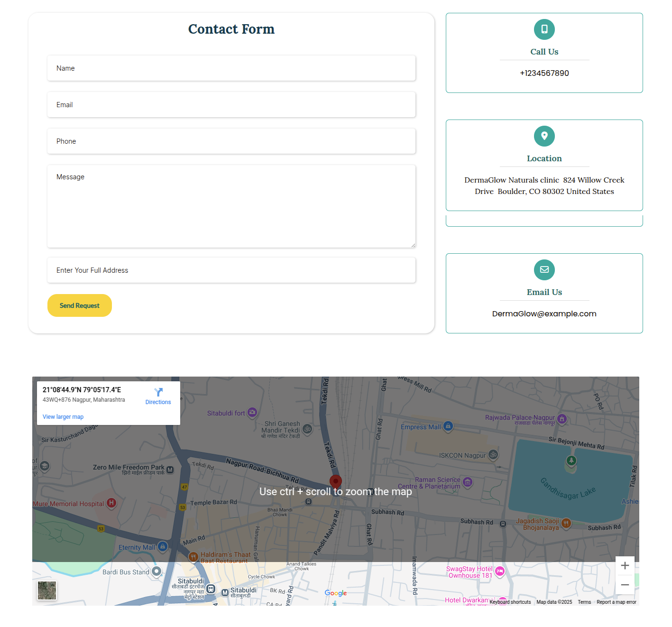This screenshot has height=627, width=672.
Task: Select Eternity Mall marker icon
Action: coord(163,546)
